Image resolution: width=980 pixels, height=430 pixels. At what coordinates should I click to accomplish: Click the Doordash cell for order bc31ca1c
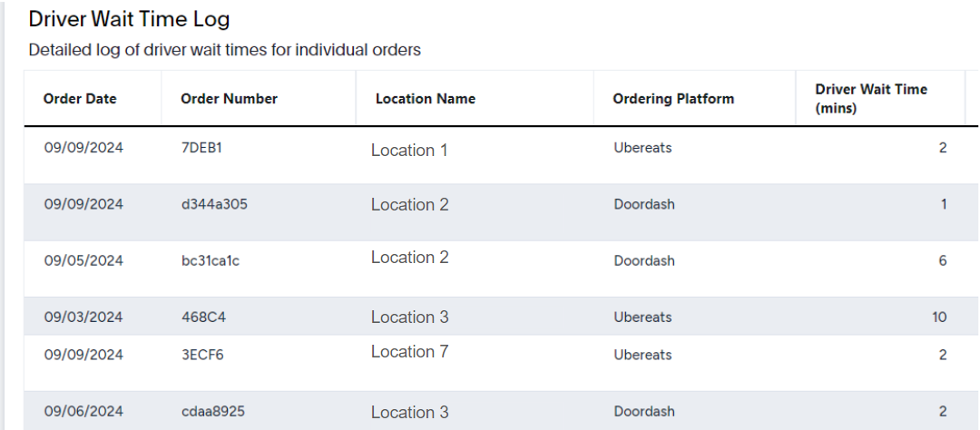click(644, 260)
